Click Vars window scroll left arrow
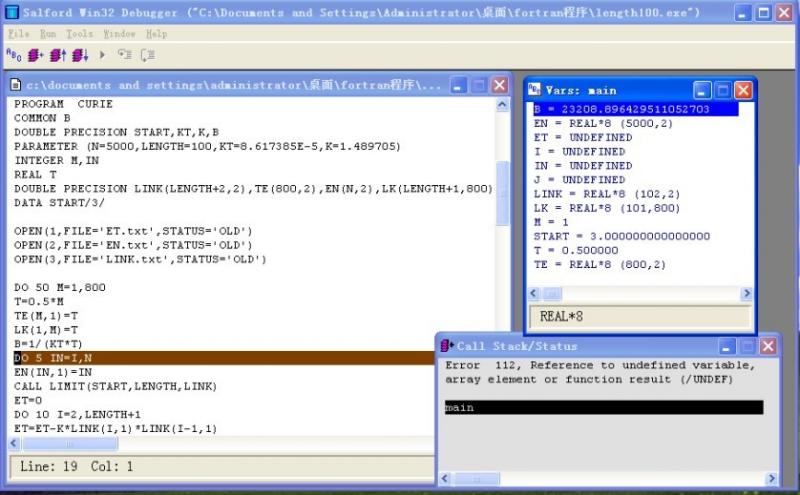 coord(534,293)
